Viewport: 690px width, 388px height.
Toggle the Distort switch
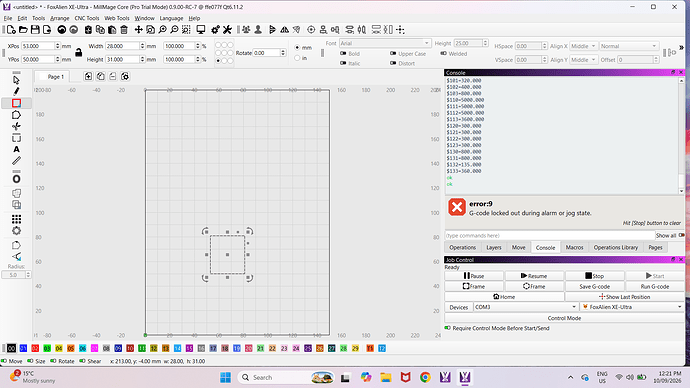point(393,63)
